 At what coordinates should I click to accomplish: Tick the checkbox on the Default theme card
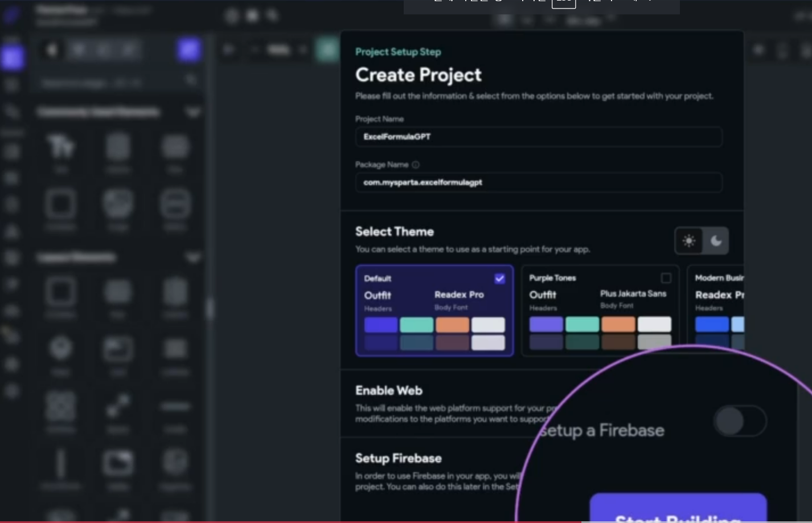(499, 279)
